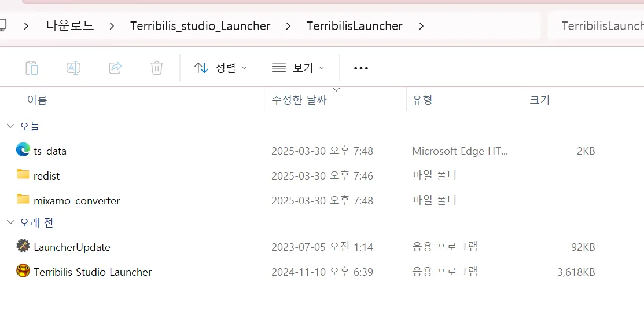Viewport: 644px width, 333px height.
Task: Collapse the 오래 전 group
Action: [x=10, y=222]
